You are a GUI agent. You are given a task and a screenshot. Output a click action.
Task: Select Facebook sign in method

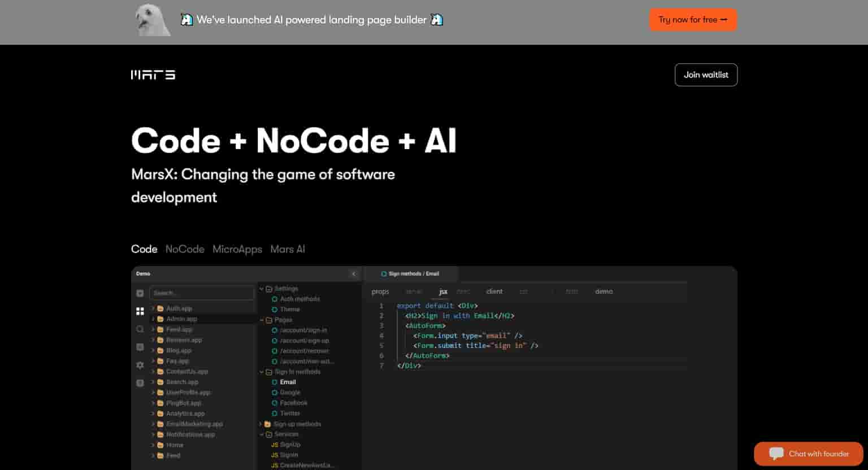(x=293, y=403)
